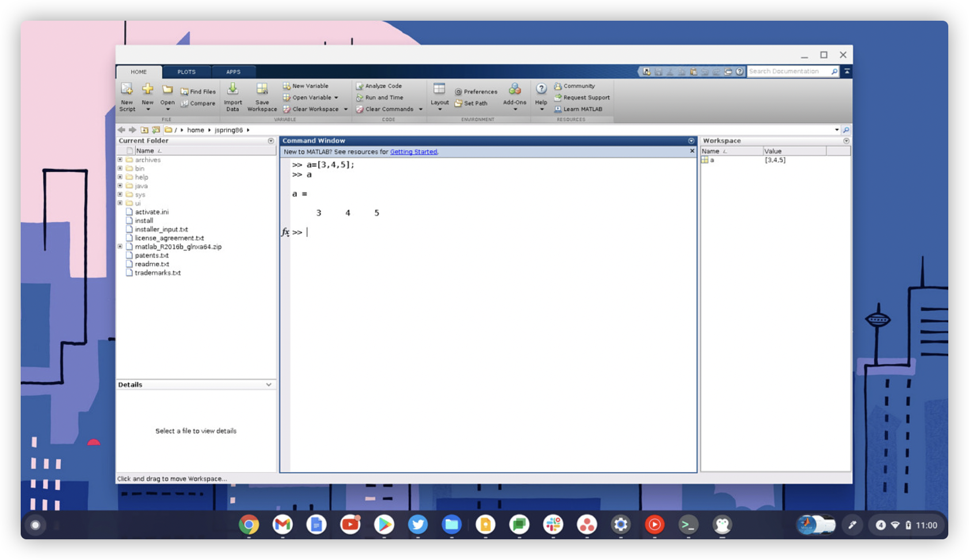Click Compare in the FILE section

click(x=198, y=103)
